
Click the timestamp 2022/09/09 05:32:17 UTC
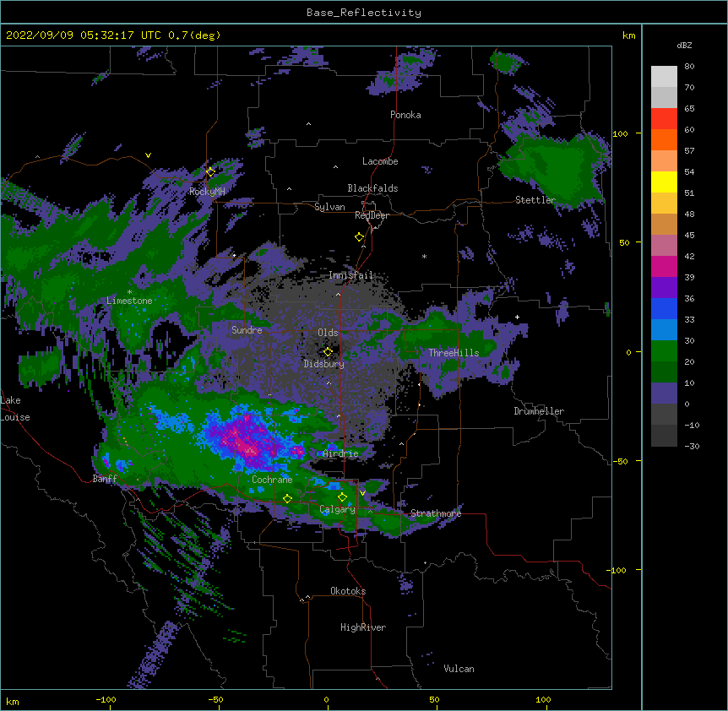tap(83, 35)
